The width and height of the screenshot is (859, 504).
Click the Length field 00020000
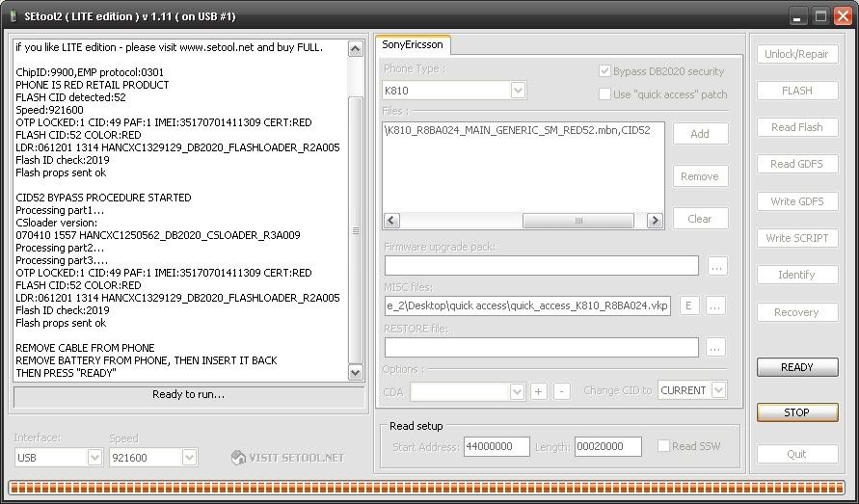point(608,446)
